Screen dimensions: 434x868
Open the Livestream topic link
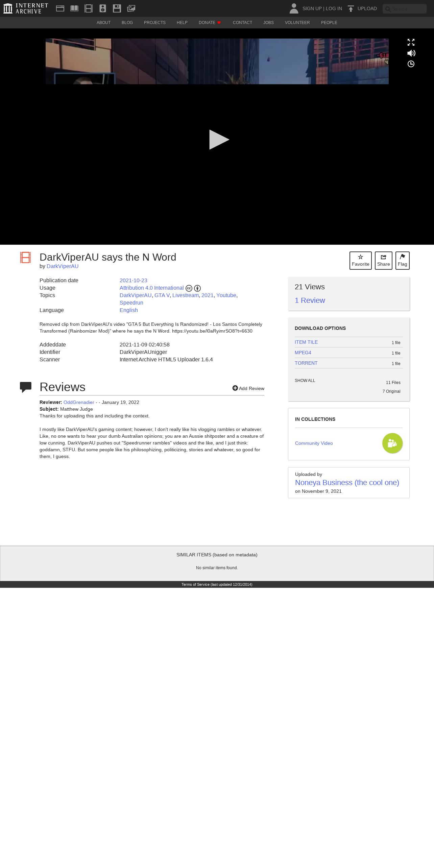pos(186,295)
